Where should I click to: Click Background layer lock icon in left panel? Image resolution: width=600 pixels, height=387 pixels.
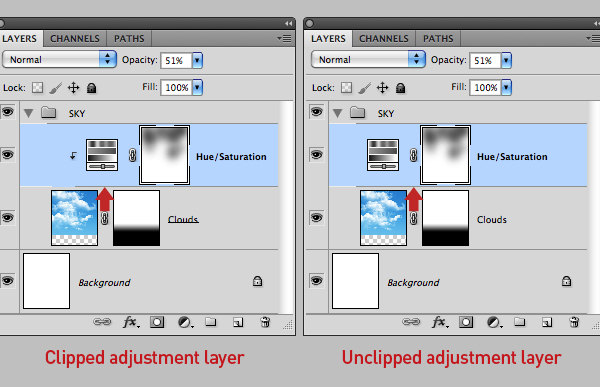[x=258, y=281]
